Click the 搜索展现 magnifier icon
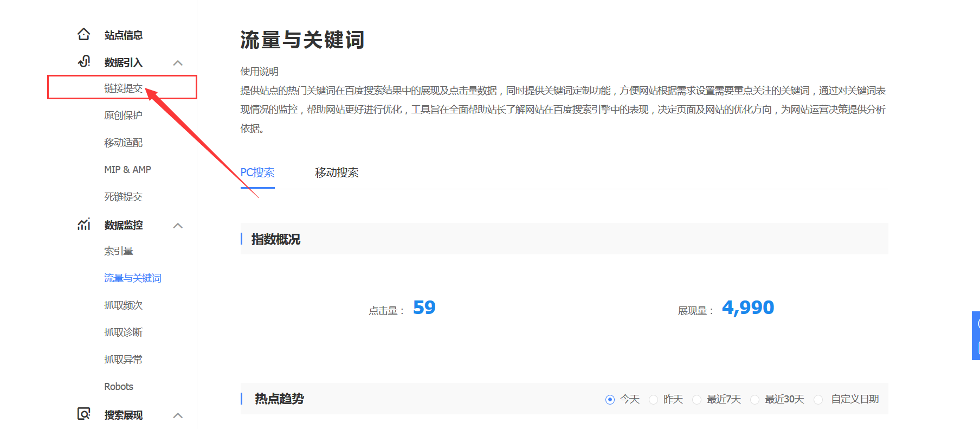 pos(84,414)
